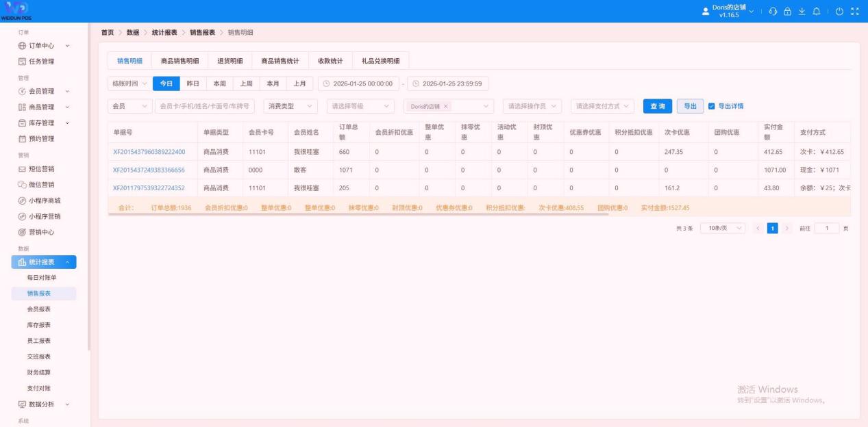Image resolution: width=868 pixels, height=427 pixels.
Task: Toggle the 导出详情 checkbox
Action: 711,106
